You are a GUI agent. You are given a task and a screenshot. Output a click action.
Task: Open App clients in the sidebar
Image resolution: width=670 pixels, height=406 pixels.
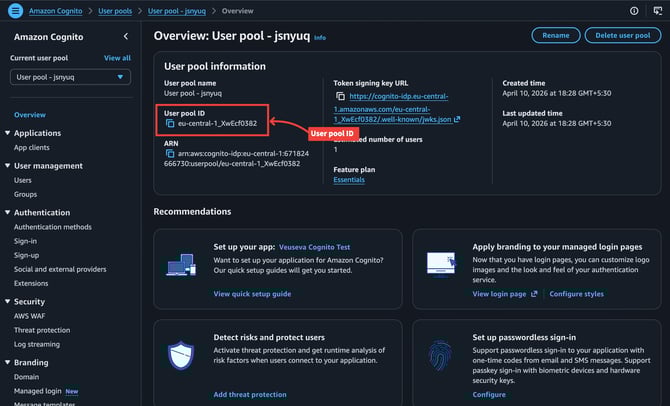click(32, 147)
